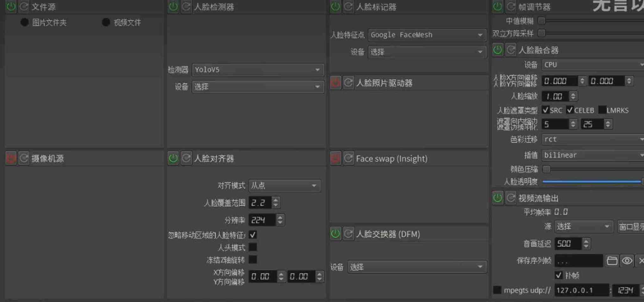Toggle power for 人脸交换器 (DFM) module

335,234
